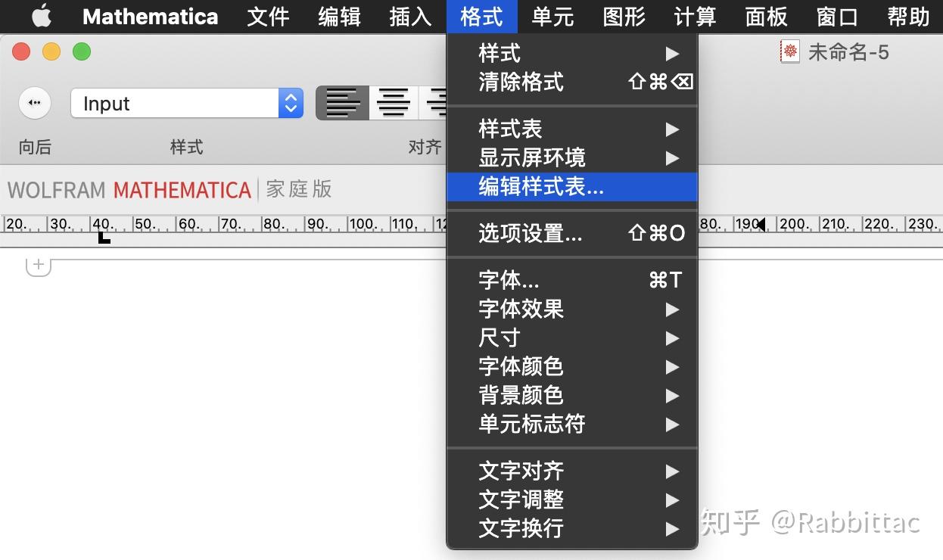
Task: Click 清除格式 to clear formatting
Action: 521,82
